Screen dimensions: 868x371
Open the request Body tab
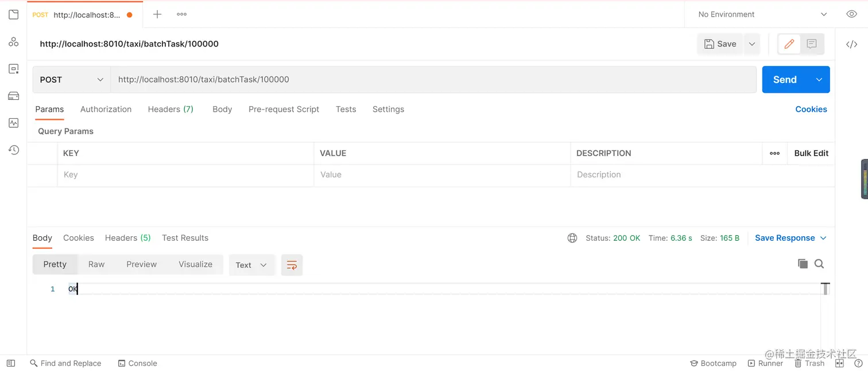point(222,109)
